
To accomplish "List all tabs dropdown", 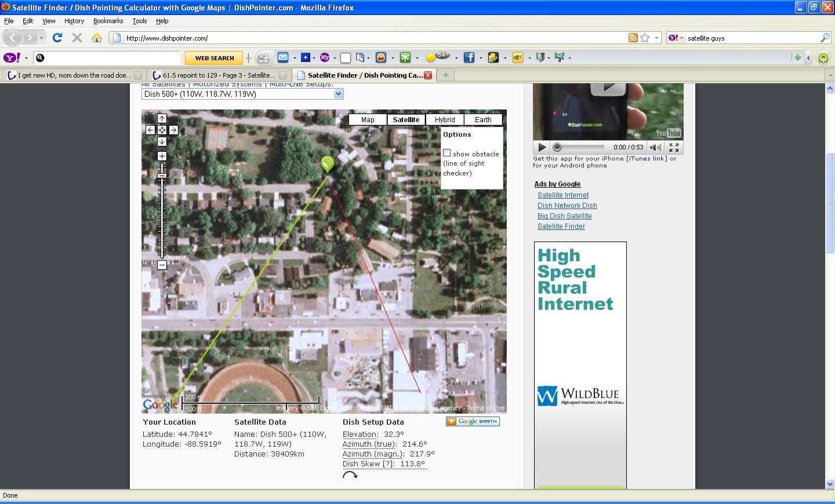I will click(829, 75).
